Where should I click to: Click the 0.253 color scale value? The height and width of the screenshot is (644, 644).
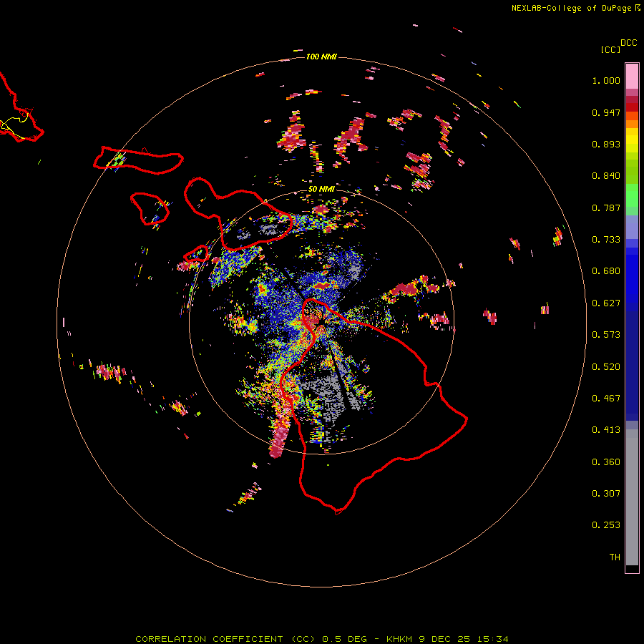point(606,525)
